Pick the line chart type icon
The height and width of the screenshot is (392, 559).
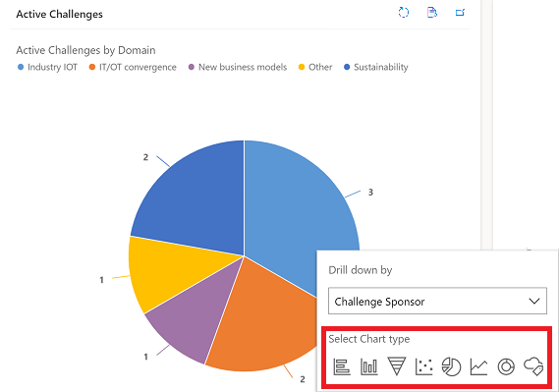point(478,366)
